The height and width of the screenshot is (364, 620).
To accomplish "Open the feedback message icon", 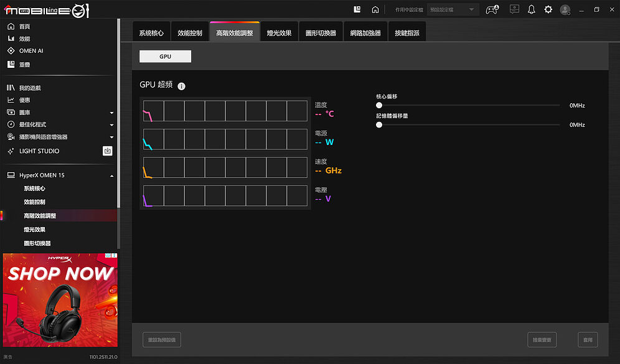I will (x=514, y=9).
